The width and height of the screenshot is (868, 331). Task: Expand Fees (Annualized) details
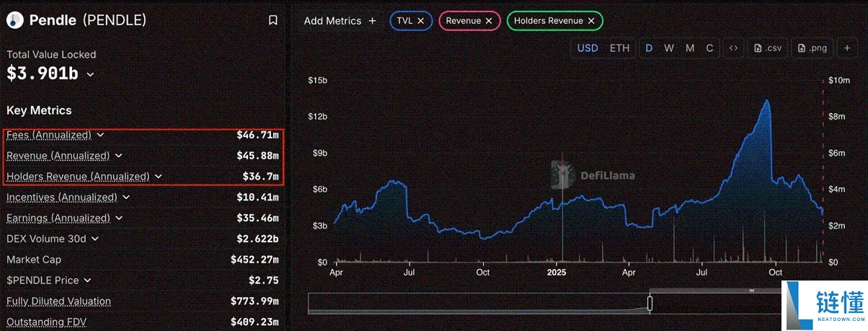[x=100, y=135]
